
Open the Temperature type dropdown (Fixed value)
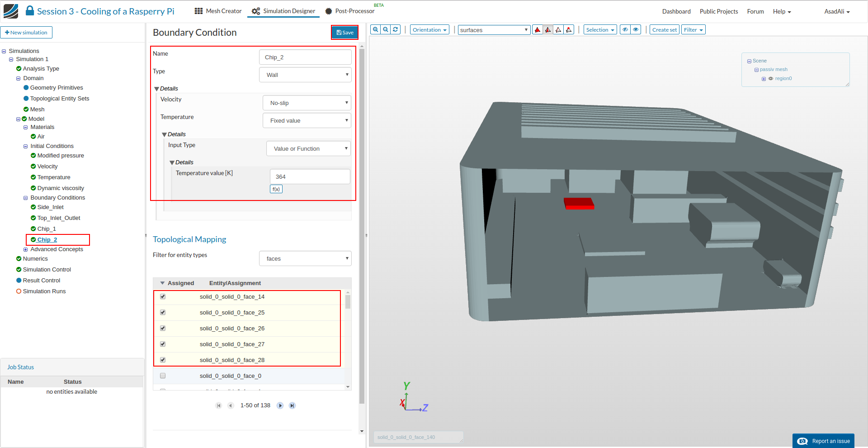coord(307,121)
